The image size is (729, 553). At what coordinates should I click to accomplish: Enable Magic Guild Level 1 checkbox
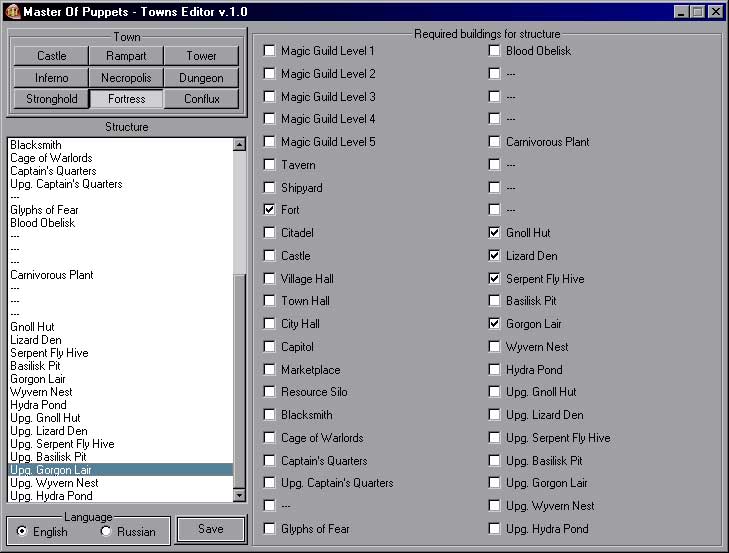[x=269, y=50]
